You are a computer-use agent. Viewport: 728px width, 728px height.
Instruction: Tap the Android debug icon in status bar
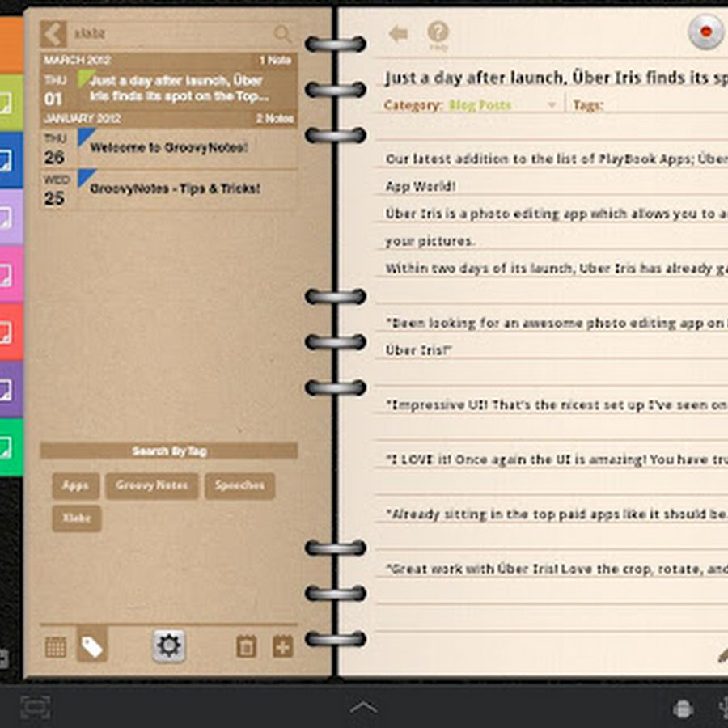pyautogui.click(x=683, y=709)
